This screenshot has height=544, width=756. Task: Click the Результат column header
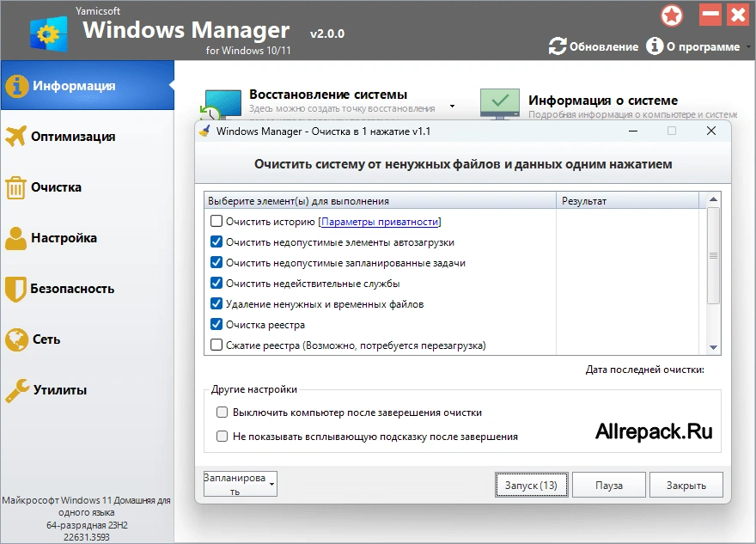(627, 200)
